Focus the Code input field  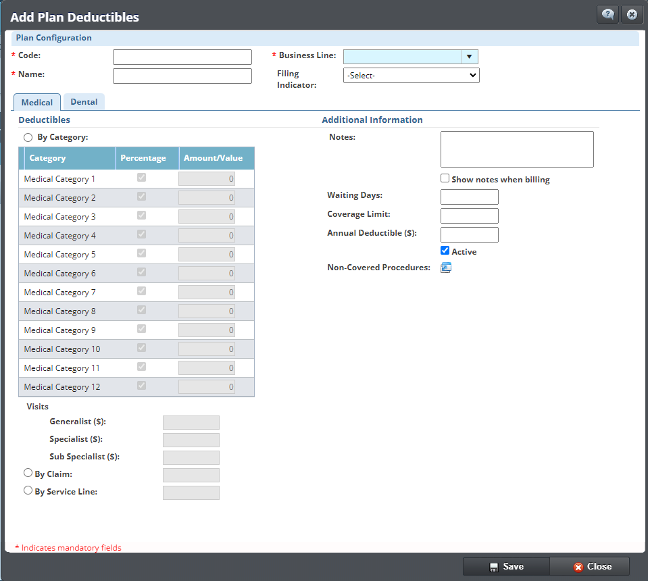pos(182,57)
